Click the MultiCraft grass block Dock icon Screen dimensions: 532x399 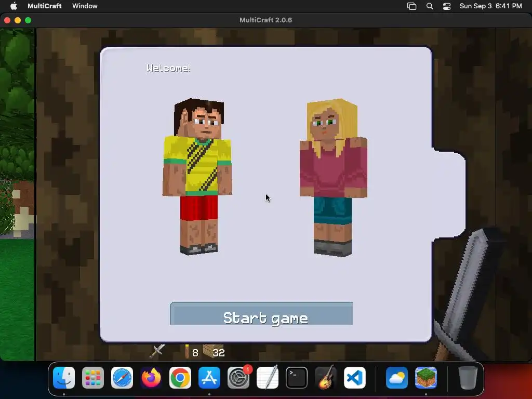pos(426,378)
